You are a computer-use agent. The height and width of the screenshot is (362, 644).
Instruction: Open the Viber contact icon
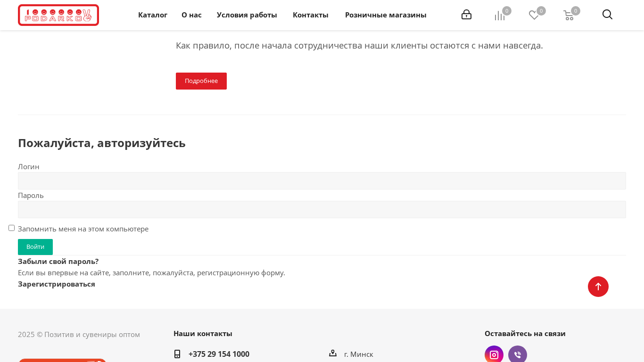[x=518, y=354]
